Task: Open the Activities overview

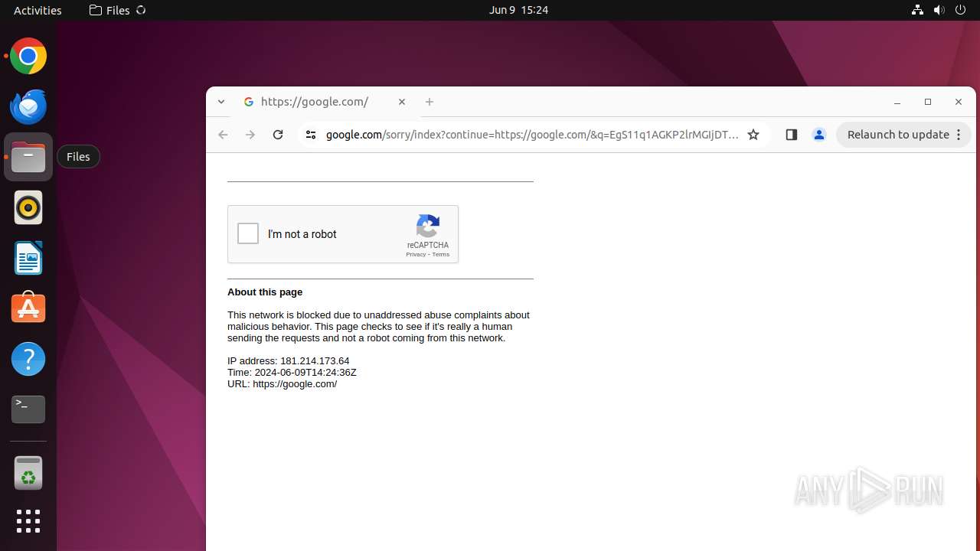Action: click(x=38, y=10)
